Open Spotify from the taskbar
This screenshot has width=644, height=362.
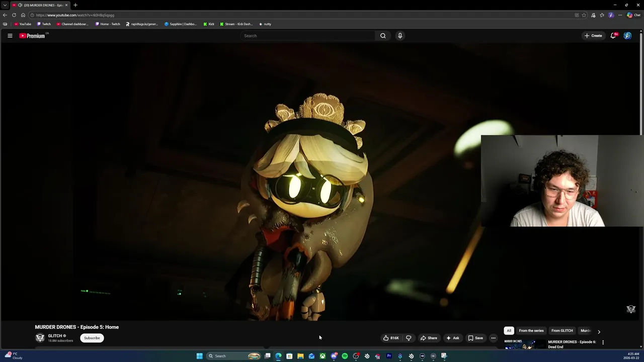(x=345, y=356)
